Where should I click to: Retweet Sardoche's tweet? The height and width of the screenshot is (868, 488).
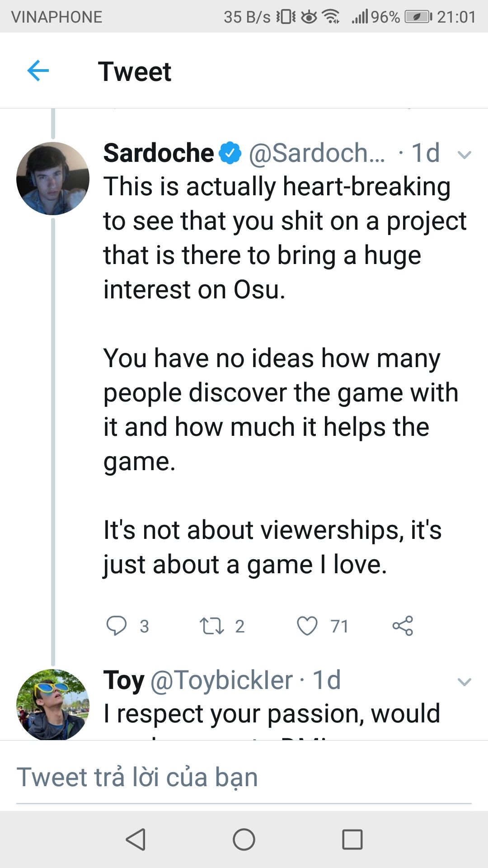[x=211, y=626]
